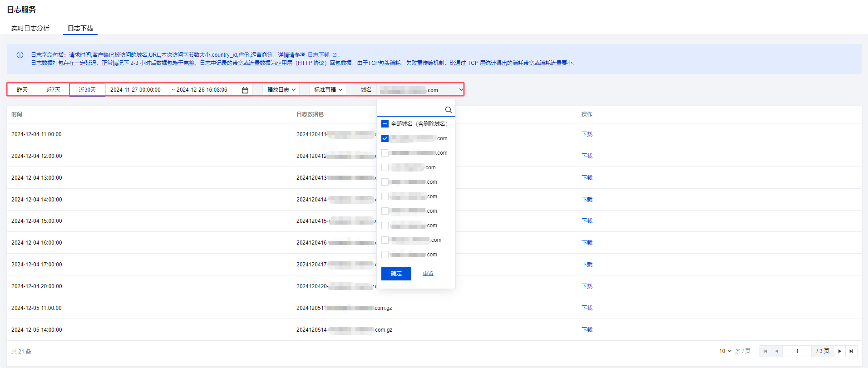Toggle the 全部域名（含删除域名）checkbox
The width and height of the screenshot is (868, 368).
385,124
